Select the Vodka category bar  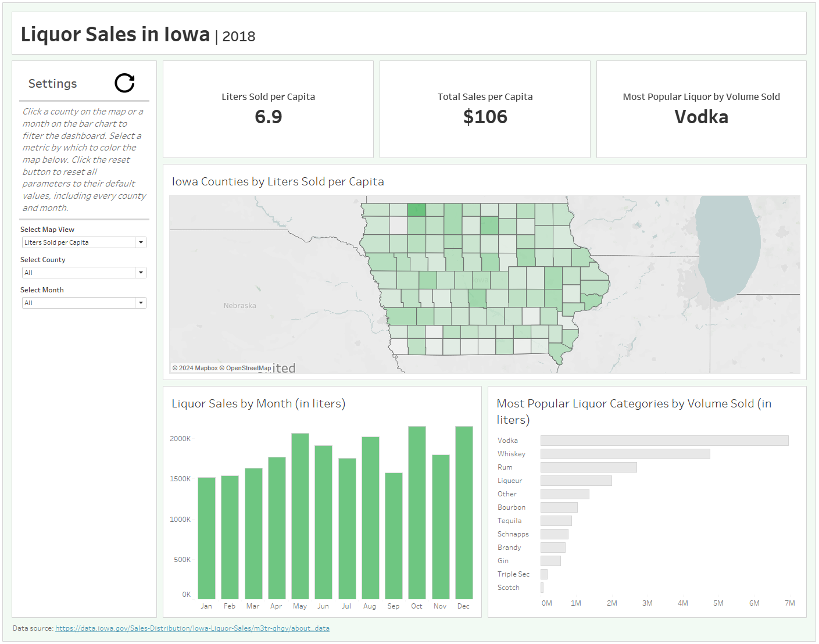click(x=664, y=441)
